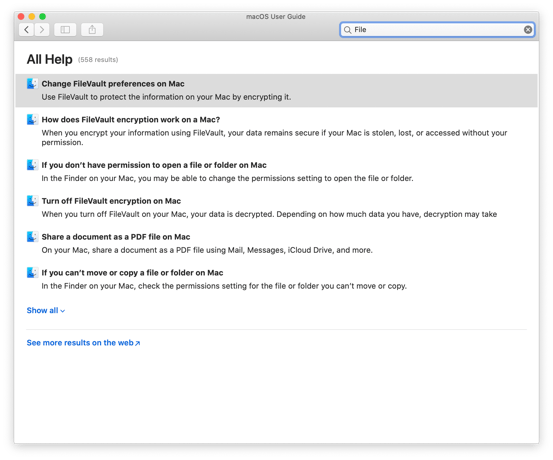Click inside the search field containing File
This screenshot has height=460, width=553.
[x=437, y=30]
